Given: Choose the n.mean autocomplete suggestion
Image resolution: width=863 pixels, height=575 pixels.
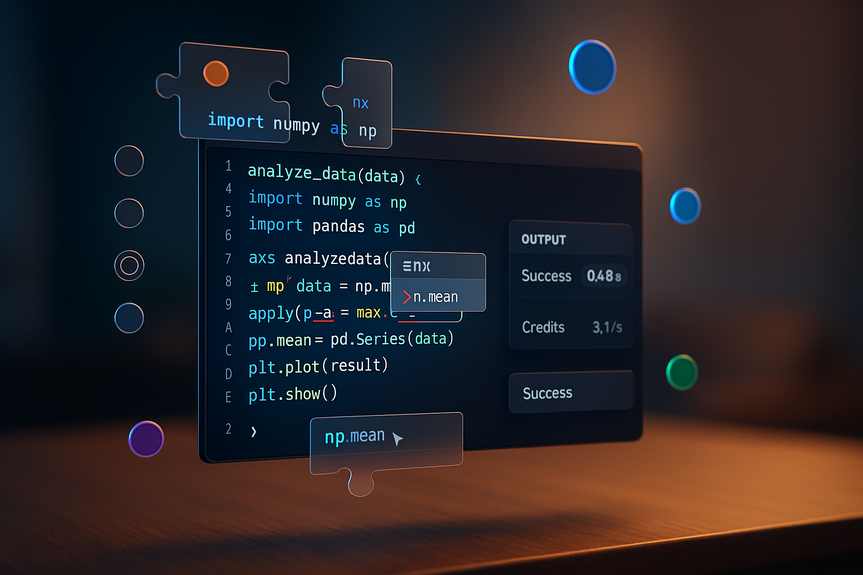Looking at the screenshot, I should tap(436, 296).
